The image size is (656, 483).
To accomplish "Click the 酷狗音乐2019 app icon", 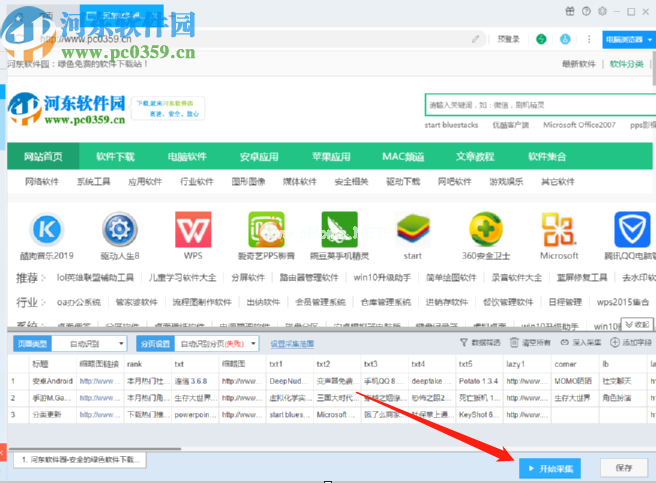I will [47, 229].
